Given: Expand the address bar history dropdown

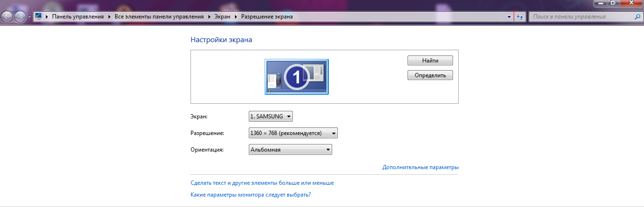Looking at the screenshot, I should tap(509, 17).
